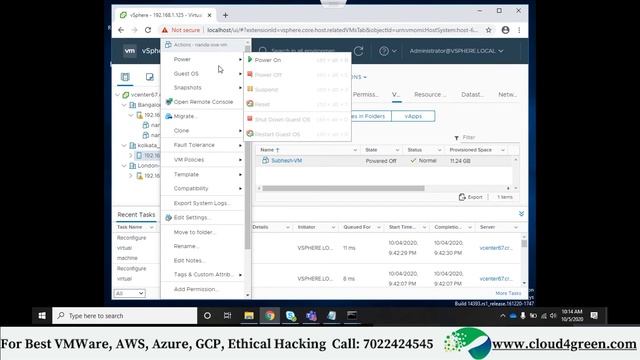Click the green Power On play icon
The width and height of the screenshot is (640, 360).
(x=250, y=60)
